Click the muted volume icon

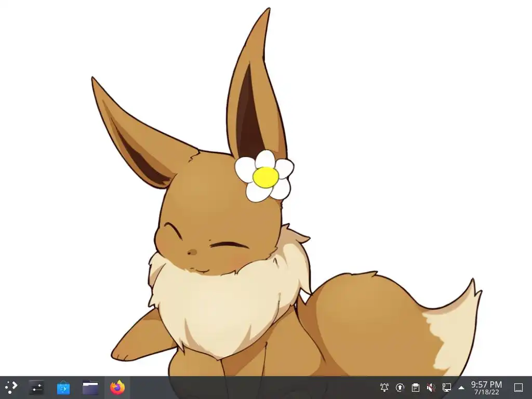click(431, 388)
